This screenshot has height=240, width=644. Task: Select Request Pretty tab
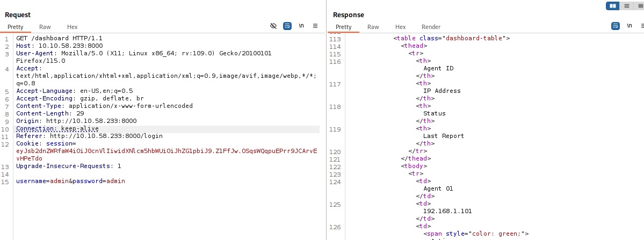[16, 27]
